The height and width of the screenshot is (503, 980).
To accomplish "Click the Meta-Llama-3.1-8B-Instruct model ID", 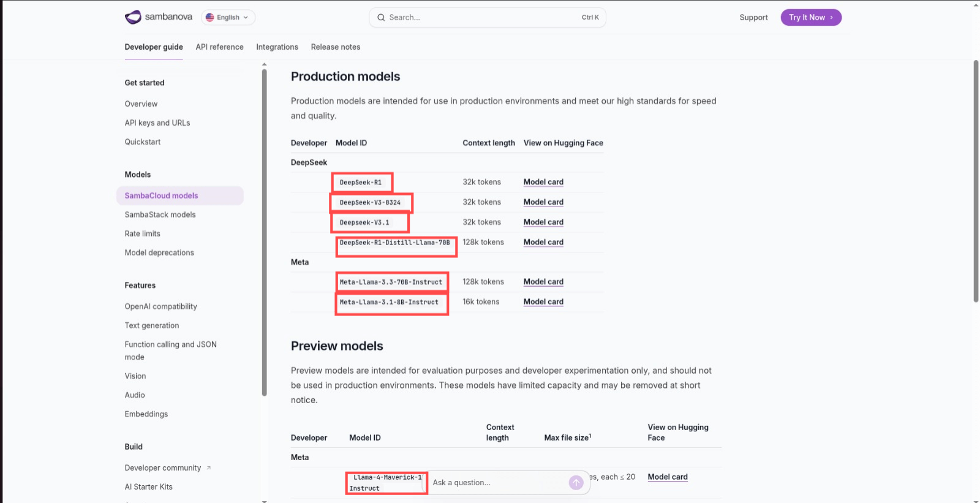I will coord(389,303).
